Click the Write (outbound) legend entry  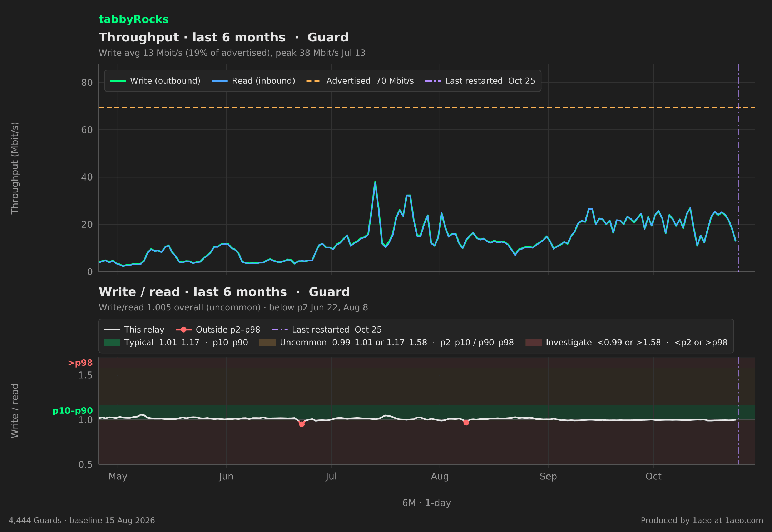tap(155, 81)
